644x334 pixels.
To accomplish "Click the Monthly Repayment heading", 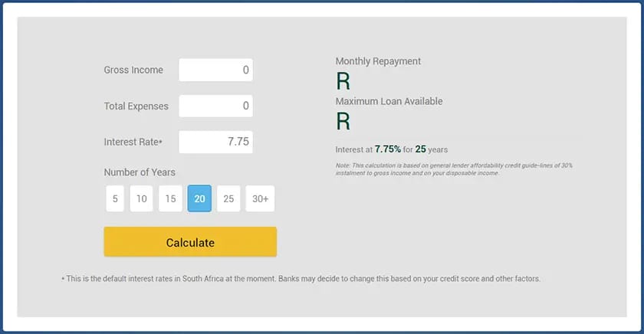I will tap(378, 61).
